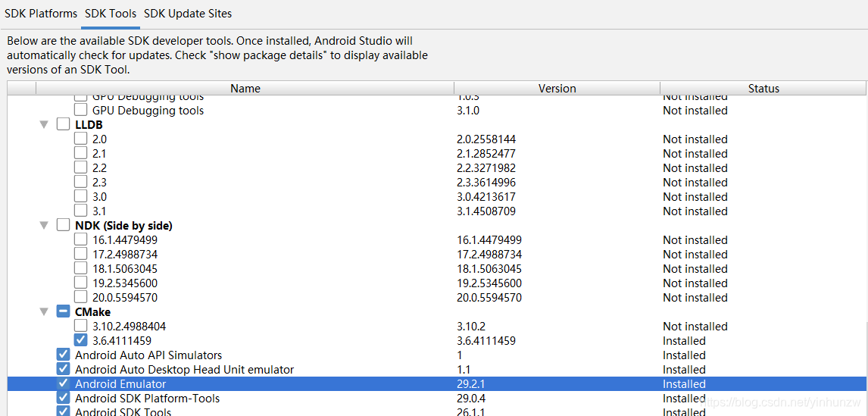Click the 29.0.4 version cell
868x416 pixels.
tap(473, 399)
